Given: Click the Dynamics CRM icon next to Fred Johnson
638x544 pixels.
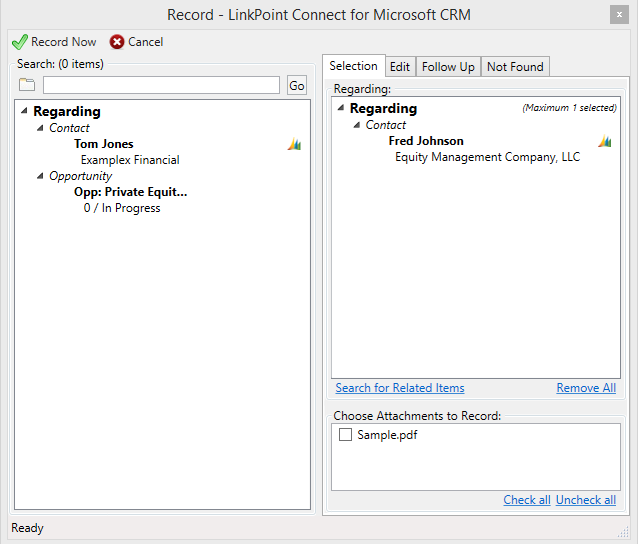Looking at the screenshot, I should pos(605,141).
